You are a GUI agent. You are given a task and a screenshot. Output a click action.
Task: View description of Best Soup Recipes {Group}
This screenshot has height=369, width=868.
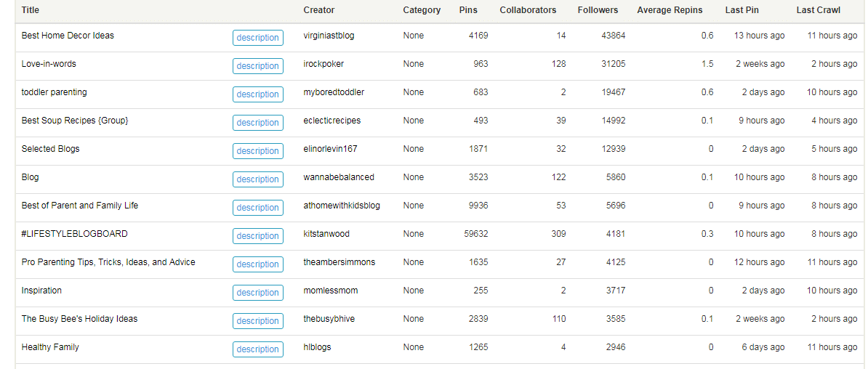pyautogui.click(x=258, y=122)
